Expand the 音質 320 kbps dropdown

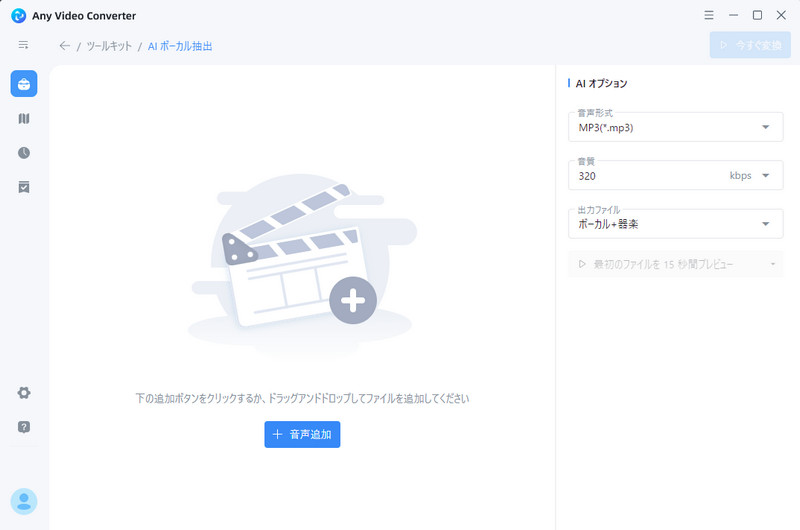coord(676,175)
